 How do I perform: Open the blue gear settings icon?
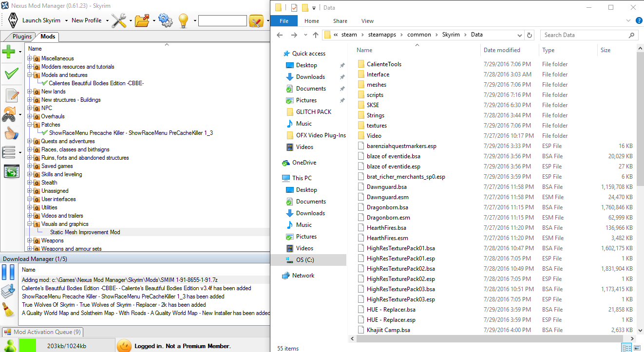(166, 20)
